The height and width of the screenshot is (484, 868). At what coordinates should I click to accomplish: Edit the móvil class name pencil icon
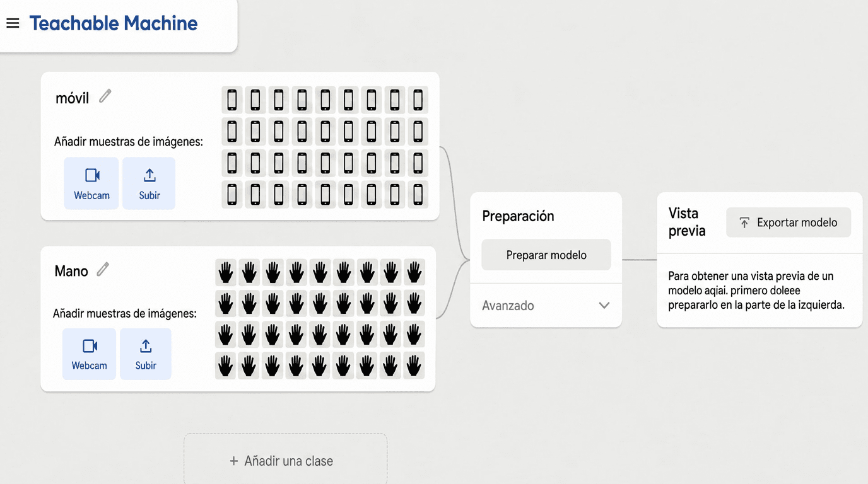[105, 96]
